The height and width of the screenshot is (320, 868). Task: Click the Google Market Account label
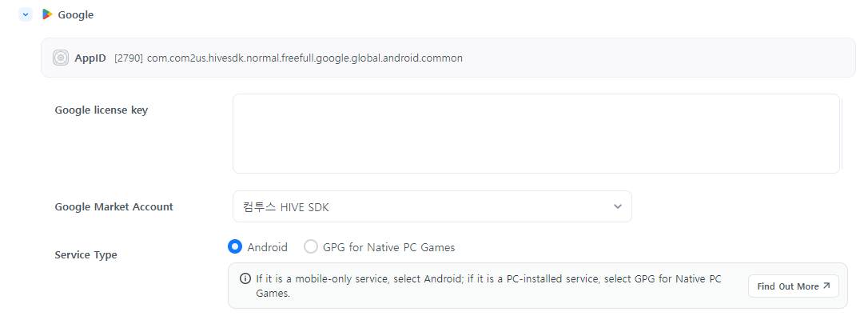tap(113, 206)
